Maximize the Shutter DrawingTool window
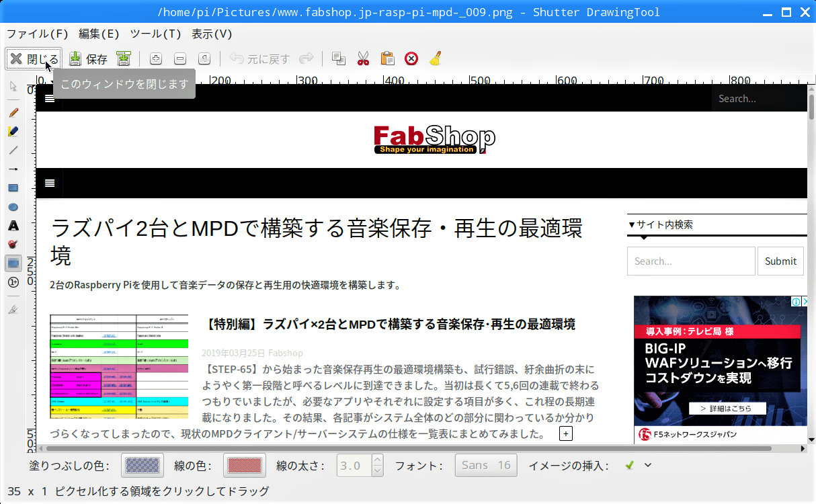Screen dimensions: 816x504 [786, 12]
